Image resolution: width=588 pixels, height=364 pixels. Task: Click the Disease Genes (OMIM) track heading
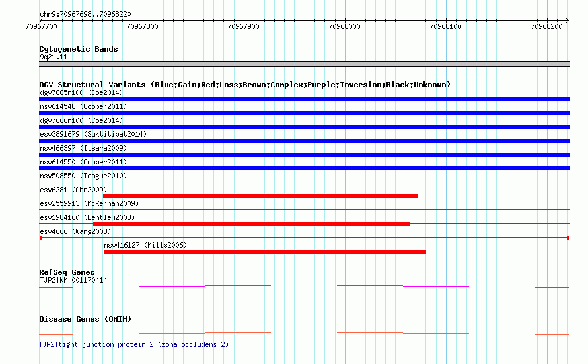[85, 319]
